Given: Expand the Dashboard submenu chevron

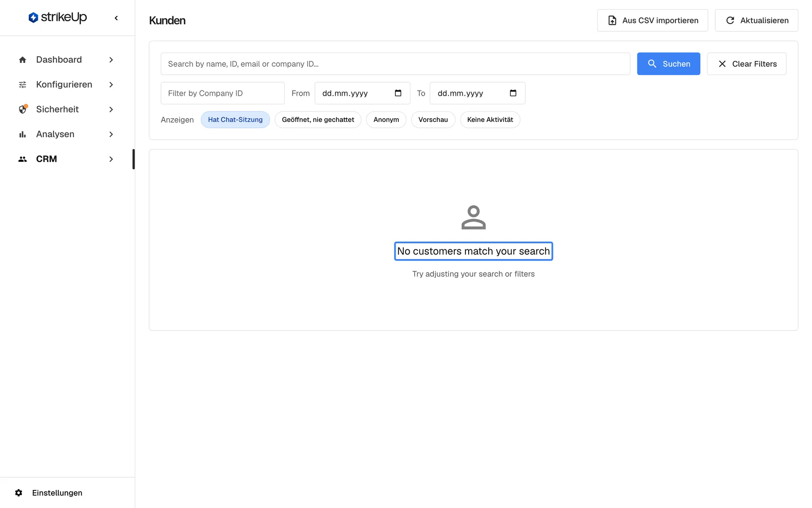Looking at the screenshot, I should [x=111, y=60].
